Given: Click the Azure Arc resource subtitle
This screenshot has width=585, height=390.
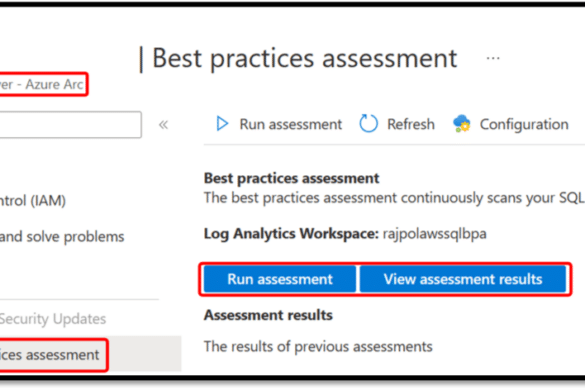Looking at the screenshot, I should 42,84.
